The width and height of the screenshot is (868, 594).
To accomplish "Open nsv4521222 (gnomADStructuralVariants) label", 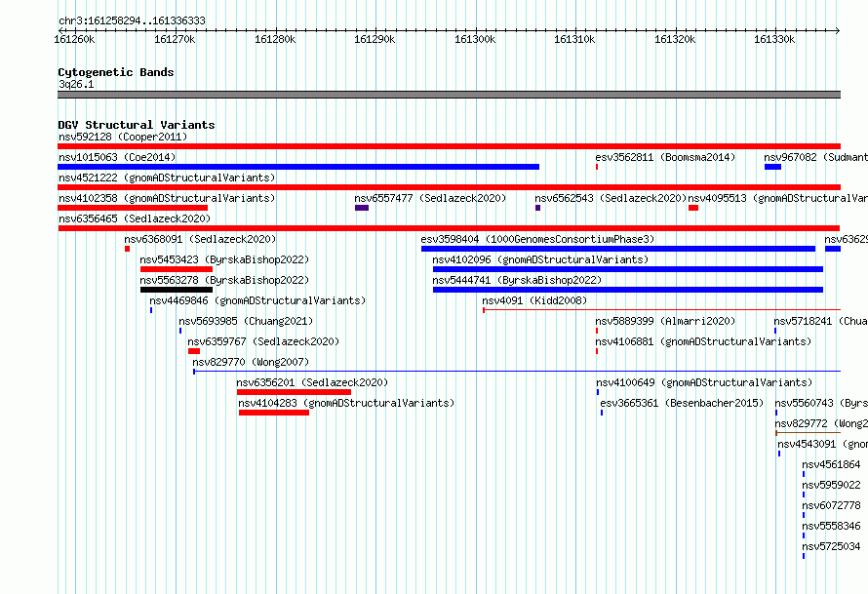I will point(167,178).
